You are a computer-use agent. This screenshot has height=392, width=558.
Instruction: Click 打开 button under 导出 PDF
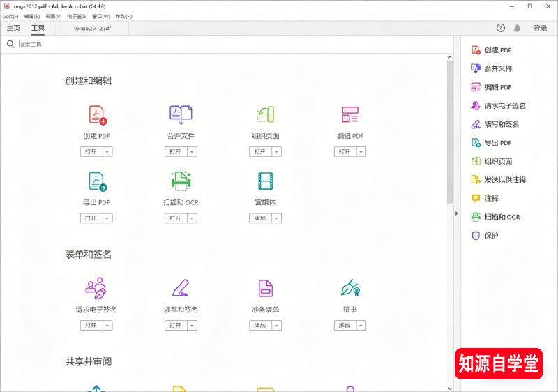pyautogui.click(x=91, y=218)
